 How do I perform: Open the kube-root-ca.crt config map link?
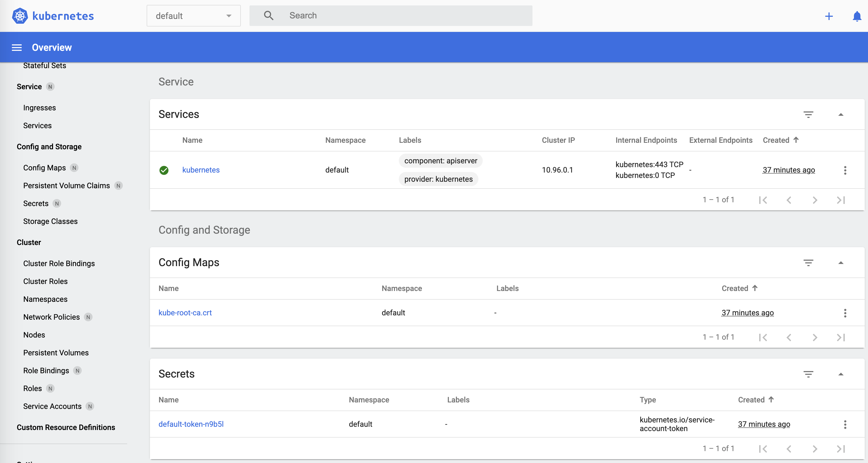pyautogui.click(x=185, y=313)
